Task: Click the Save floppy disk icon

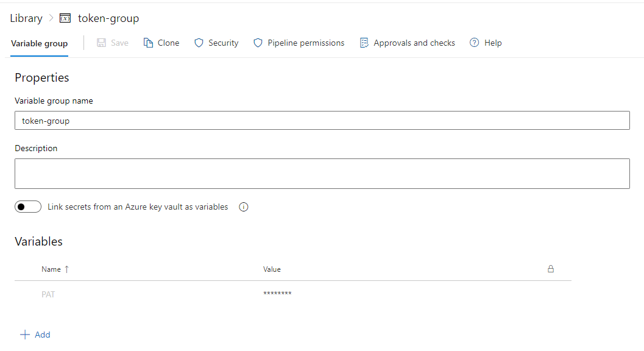Action: tap(102, 43)
